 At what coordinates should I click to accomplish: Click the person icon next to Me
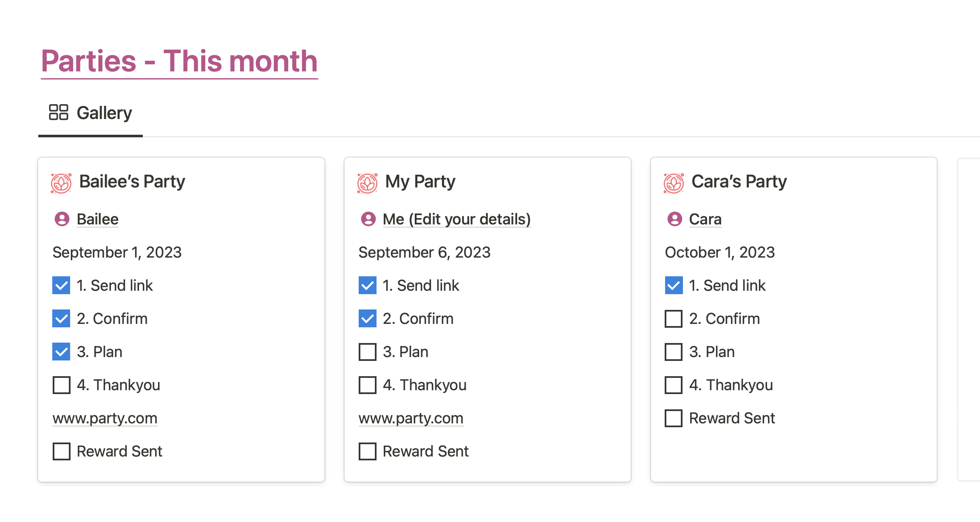pos(368,219)
